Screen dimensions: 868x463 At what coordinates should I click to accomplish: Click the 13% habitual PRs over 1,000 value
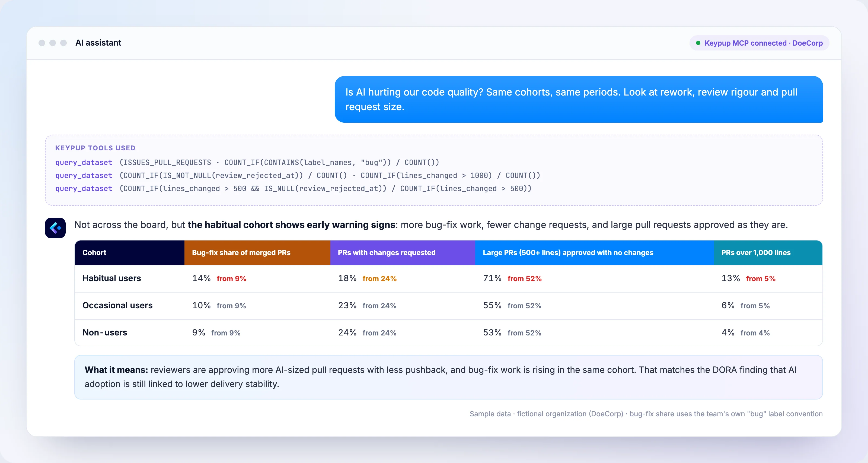[730, 278]
